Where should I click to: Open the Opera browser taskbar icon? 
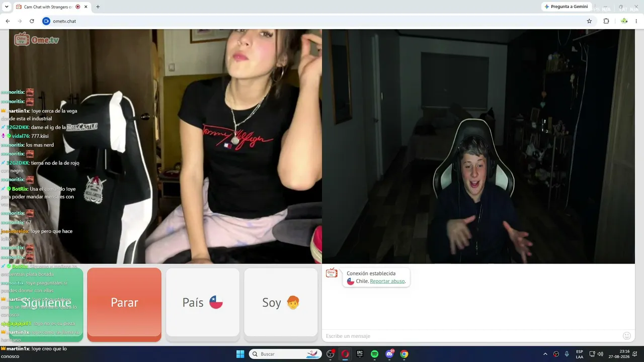(x=345, y=354)
